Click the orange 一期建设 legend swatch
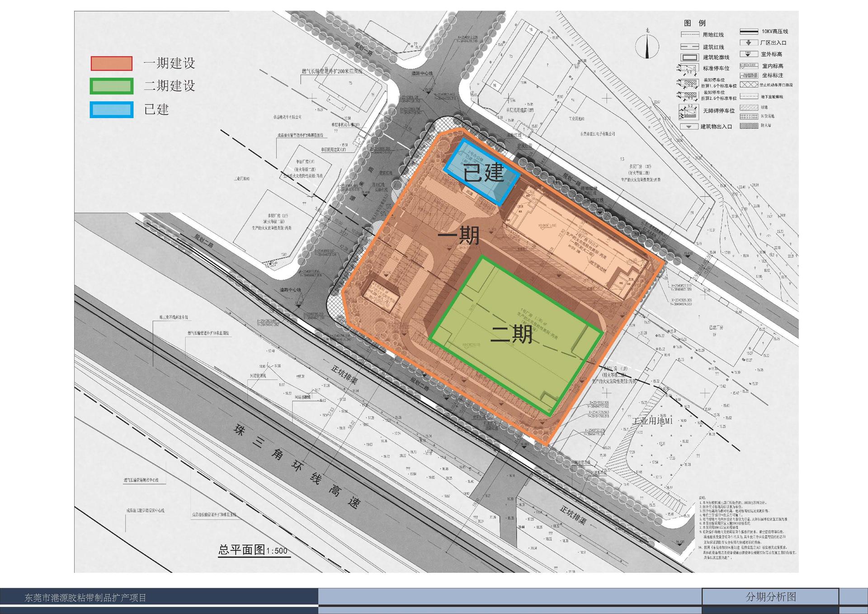Viewport: 868px width, 614px height. (111, 63)
